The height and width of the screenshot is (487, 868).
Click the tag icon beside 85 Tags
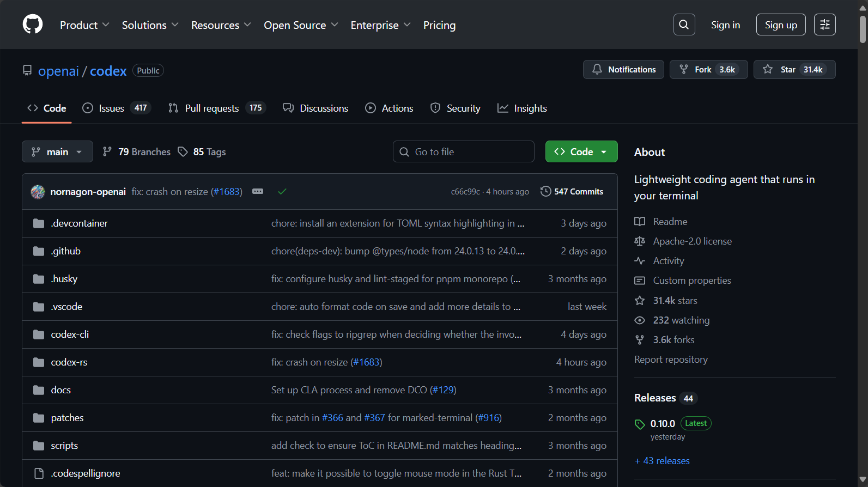click(x=183, y=151)
